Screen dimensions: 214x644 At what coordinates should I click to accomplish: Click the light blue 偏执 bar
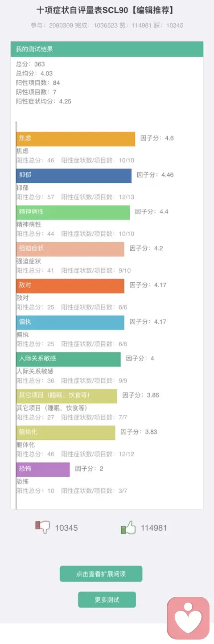pyautogui.click(x=70, y=322)
